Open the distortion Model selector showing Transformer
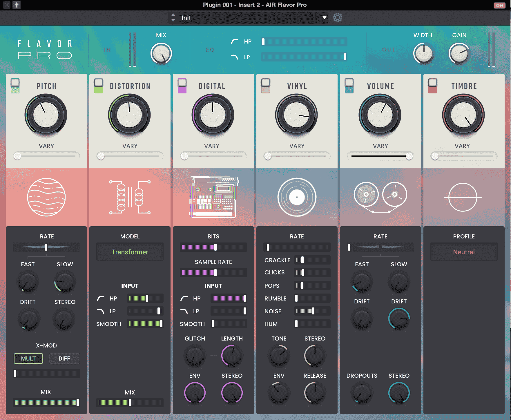The height and width of the screenshot is (420, 511). click(x=130, y=252)
